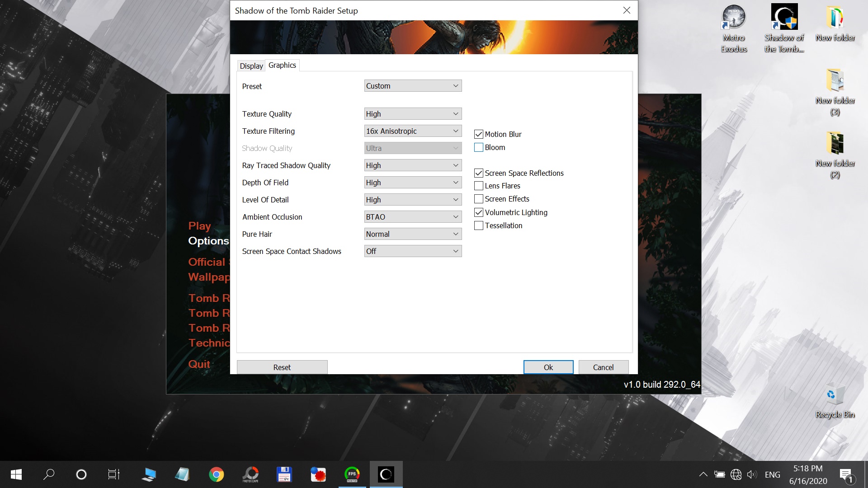Click Play in the launcher window
Screen dimensions: 868x488
click(199, 225)
